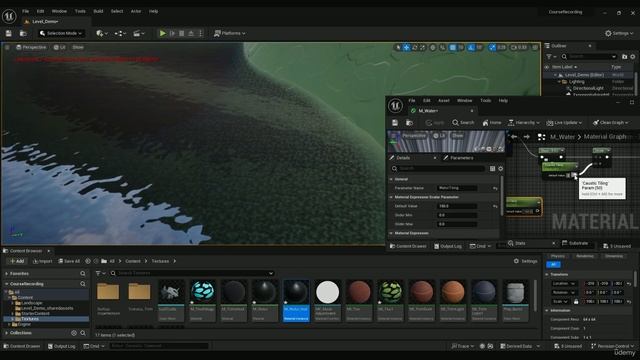Viewport: 640px width, 360px height.
Task: Click Save All in the Content Browser
Action: pos(69,261)
